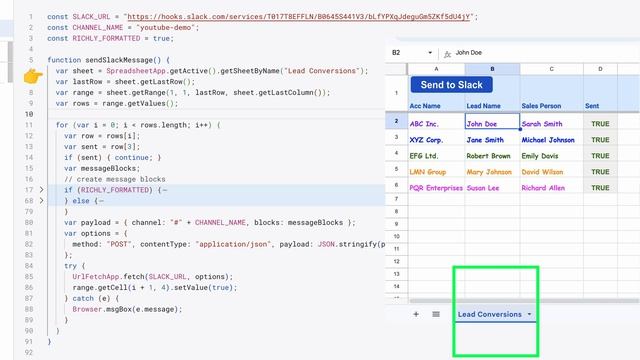Click cell 'Emily Davis'
This screenshot has height=360, width=640.
pyautogui.click(x=551, y=153)
